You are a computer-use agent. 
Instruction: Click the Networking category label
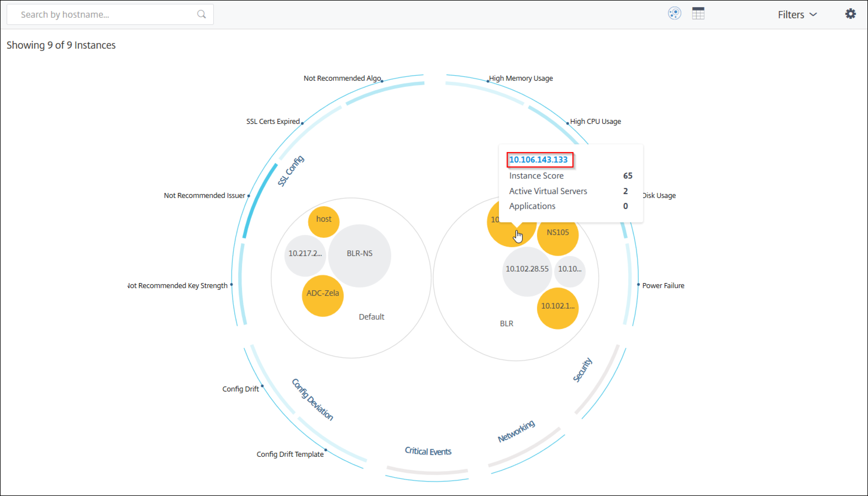pos(516,431)
